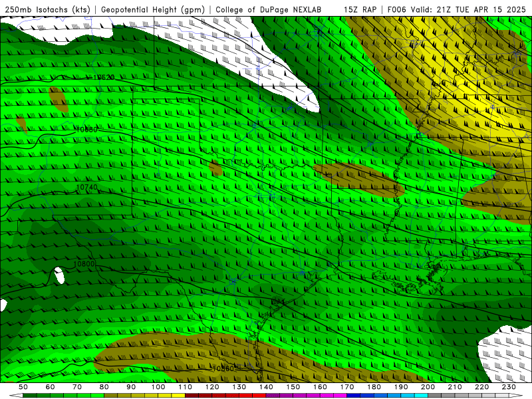Click the '250mb Isotachs (kts)' title text
This screenshot has width=532, height=399.
click(x=48, y=9)
